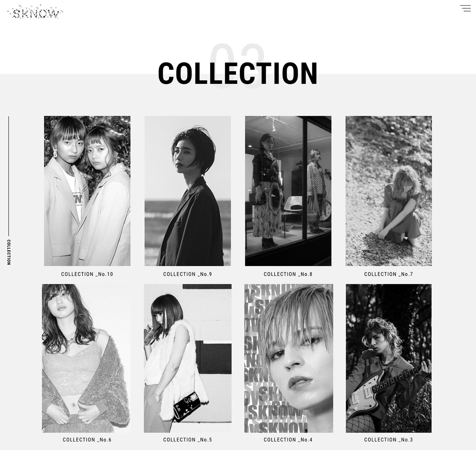Open the hamburger menu icon
476x450 pixels.
point(465,8)
